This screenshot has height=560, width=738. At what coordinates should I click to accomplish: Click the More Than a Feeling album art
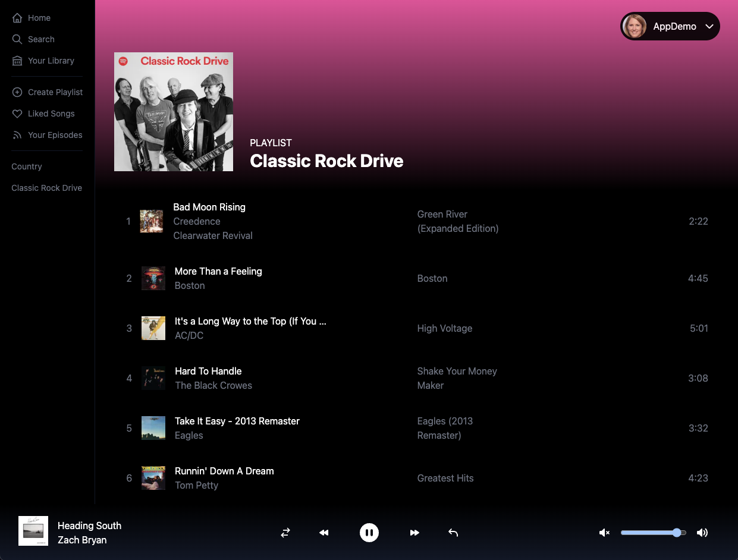click(x=153, y=278)
